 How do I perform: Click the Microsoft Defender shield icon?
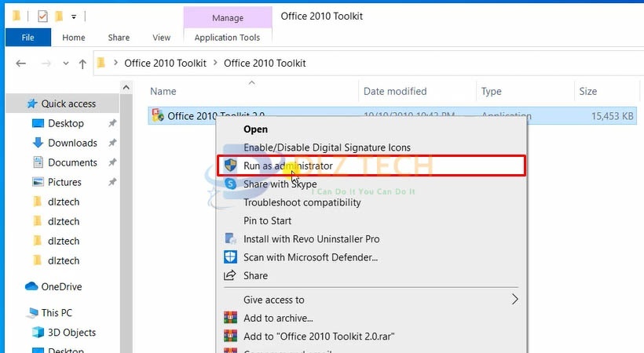(x=230, y=257)
